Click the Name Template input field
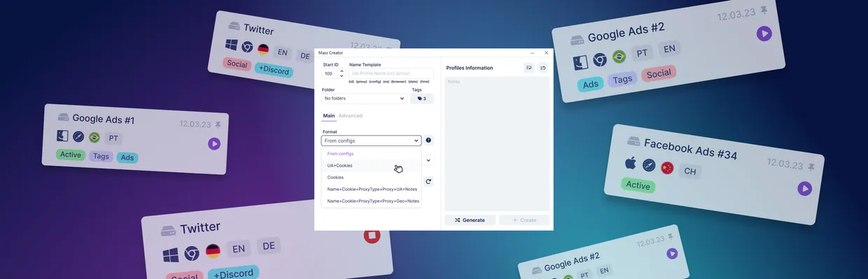This screenshot has height=279, width=868. pos(391,73)
